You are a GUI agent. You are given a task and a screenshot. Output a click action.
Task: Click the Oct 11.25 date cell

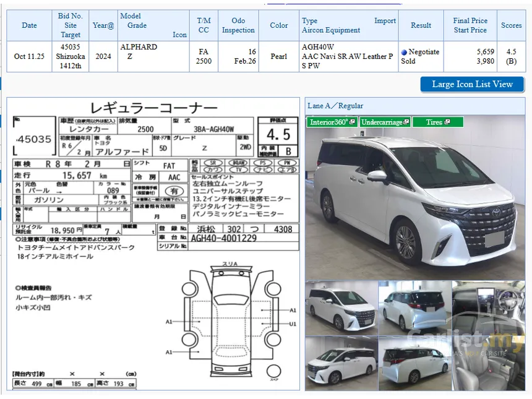29,56
